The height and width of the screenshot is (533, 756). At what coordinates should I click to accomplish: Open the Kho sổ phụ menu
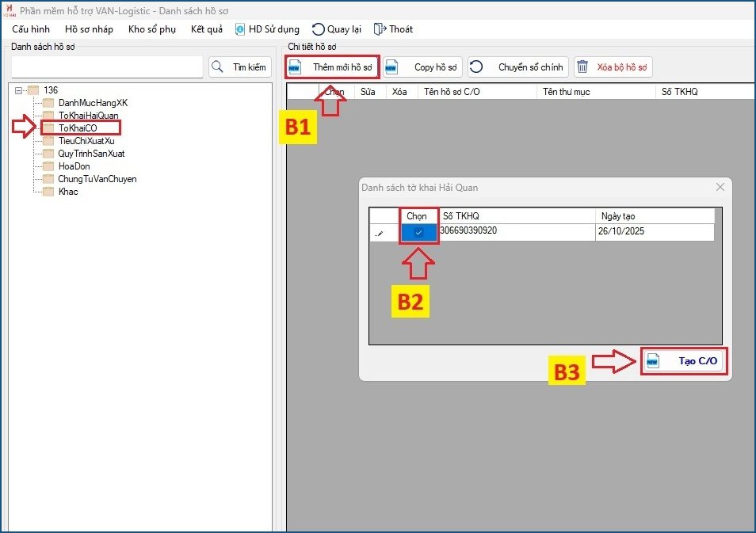(152, 29)
